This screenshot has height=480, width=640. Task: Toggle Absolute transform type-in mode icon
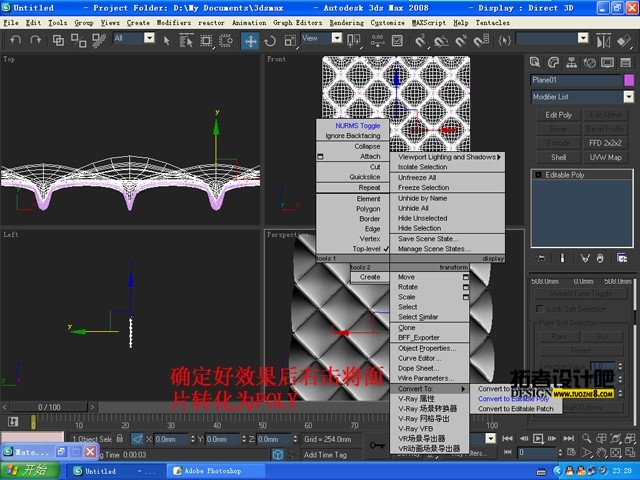coord(138,439)
